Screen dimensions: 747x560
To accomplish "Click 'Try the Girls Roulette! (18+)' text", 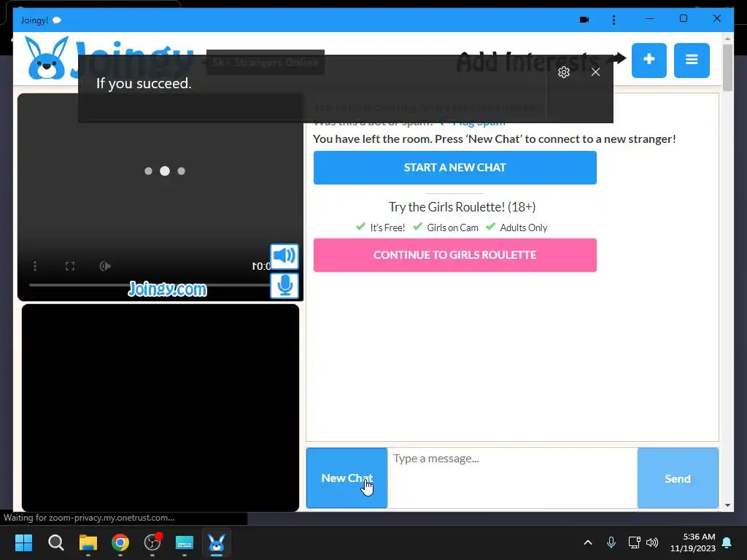I will 462,207.
